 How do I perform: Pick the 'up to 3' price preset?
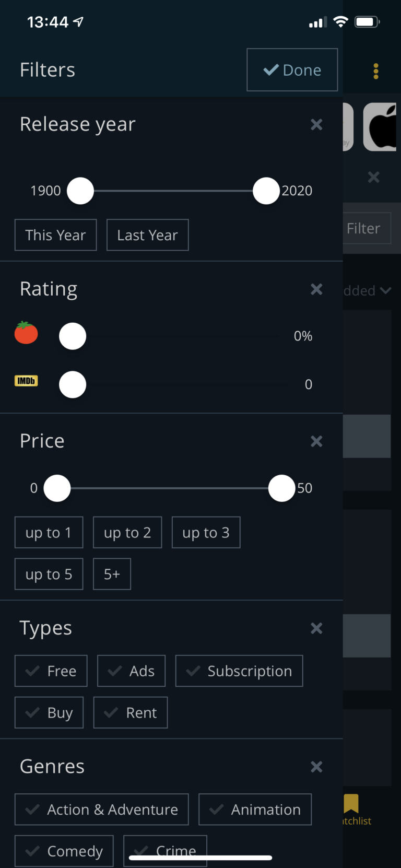(206, 533)
